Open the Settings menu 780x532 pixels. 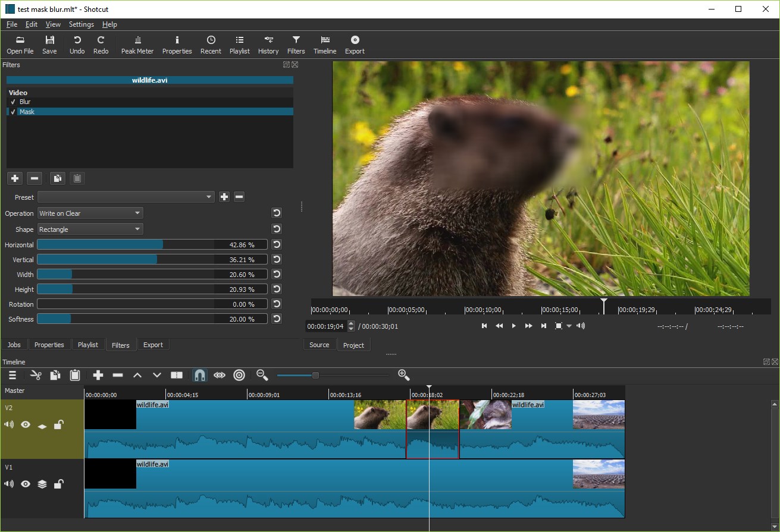81,24
